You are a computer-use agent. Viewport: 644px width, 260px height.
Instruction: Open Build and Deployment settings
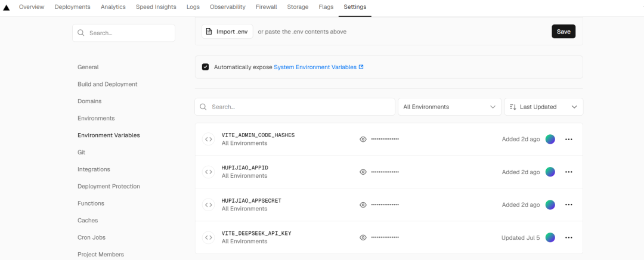(107, 84)
